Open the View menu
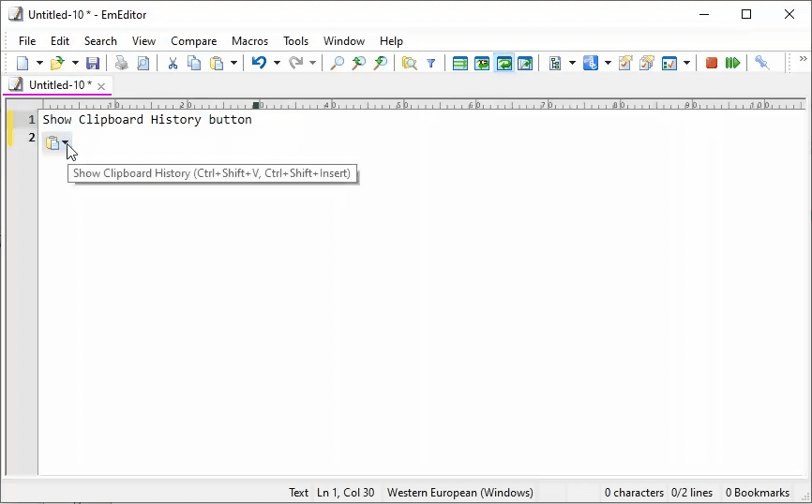 [143, 41]
